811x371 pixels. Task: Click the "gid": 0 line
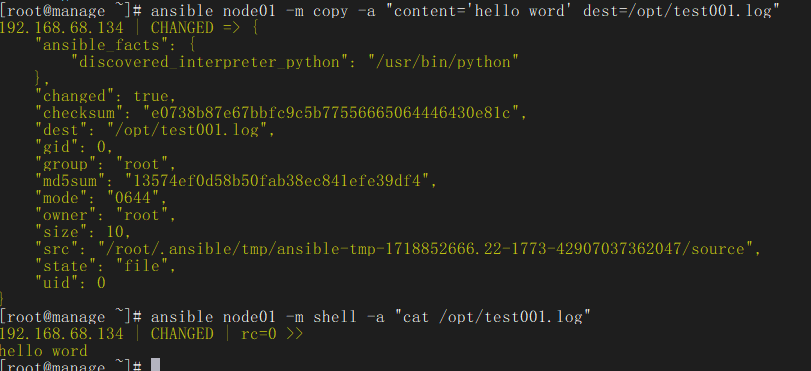click(x=74, y=147)
